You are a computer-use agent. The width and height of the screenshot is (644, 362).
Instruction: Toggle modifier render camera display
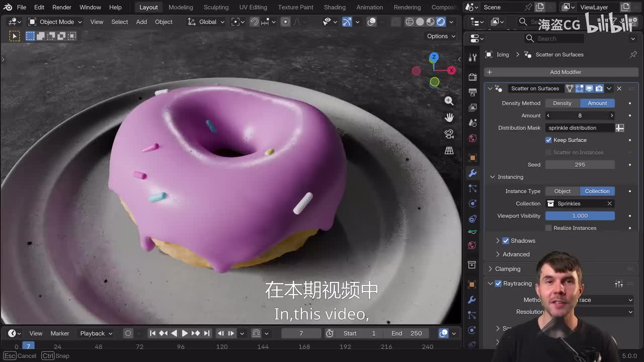pyautogui.click(x=599, y=88)
